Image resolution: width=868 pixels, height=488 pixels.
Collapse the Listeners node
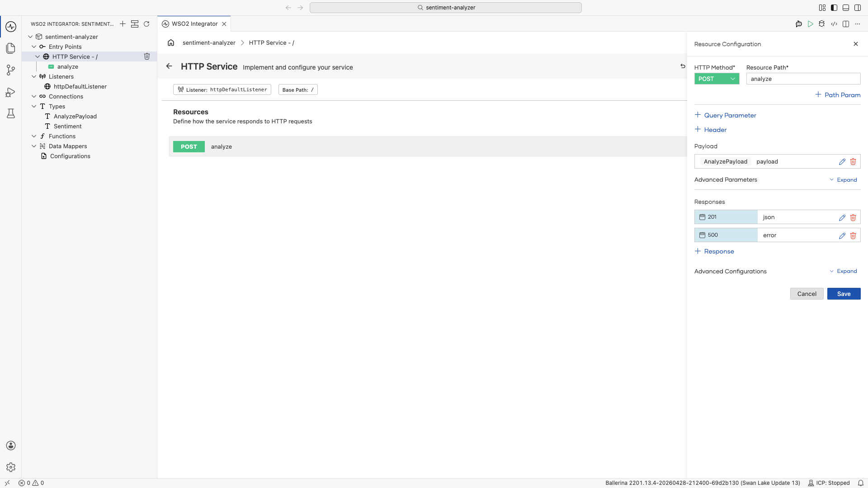pos(34,76)
